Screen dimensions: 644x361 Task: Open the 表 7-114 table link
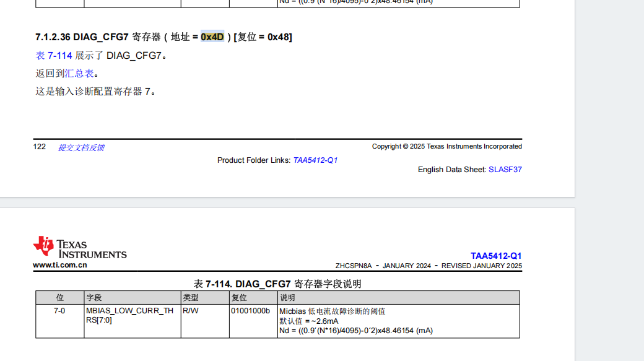click(x=54, y=56)
